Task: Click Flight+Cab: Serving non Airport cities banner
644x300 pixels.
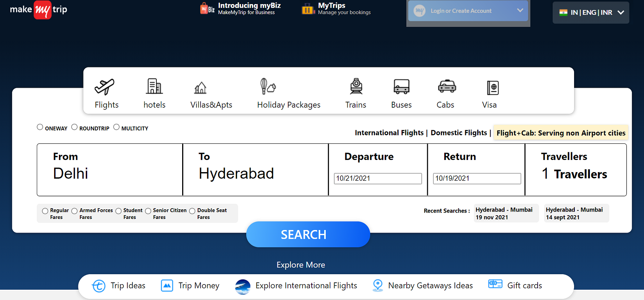Action: pyautogui.click(x=561, y=133)
